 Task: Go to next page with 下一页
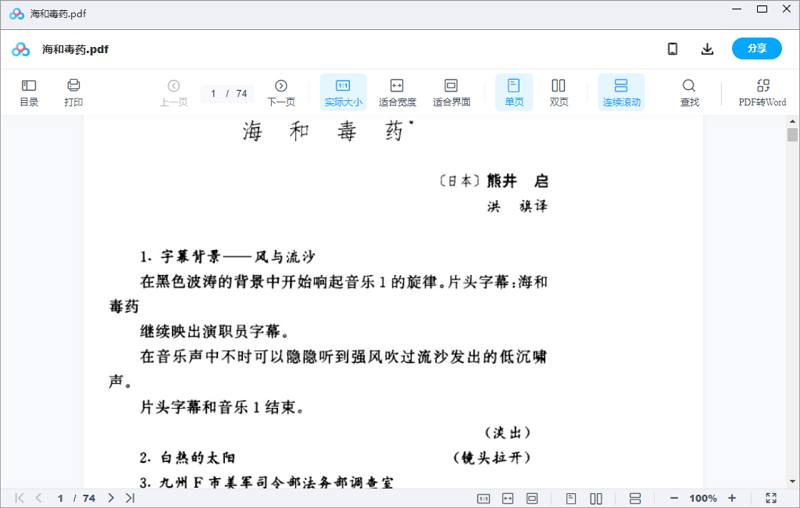coord(281,92)
